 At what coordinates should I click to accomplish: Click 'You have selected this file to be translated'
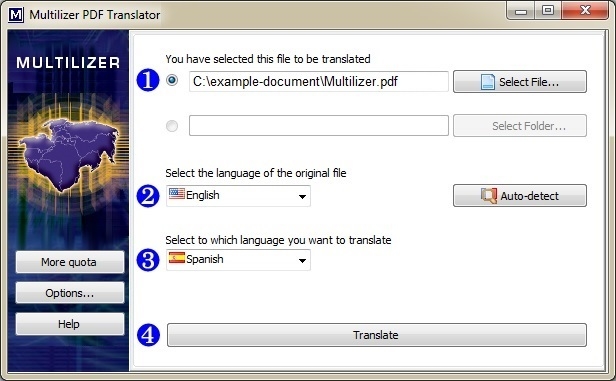pos(268,59)
